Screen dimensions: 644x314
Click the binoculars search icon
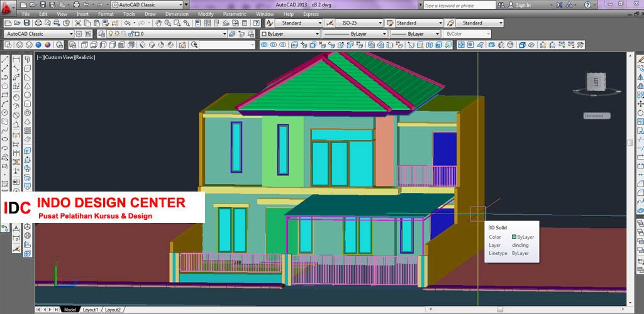pyautogui.click(x=501, y=5)
